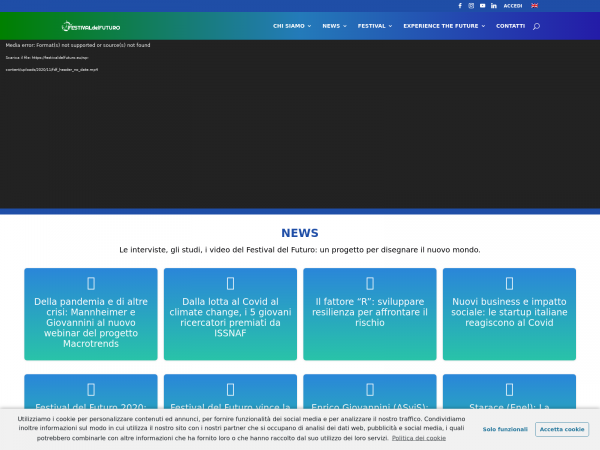Go to the Contatti page
The width and height of the screenshot is (600, 450).
tap(510, 26)
